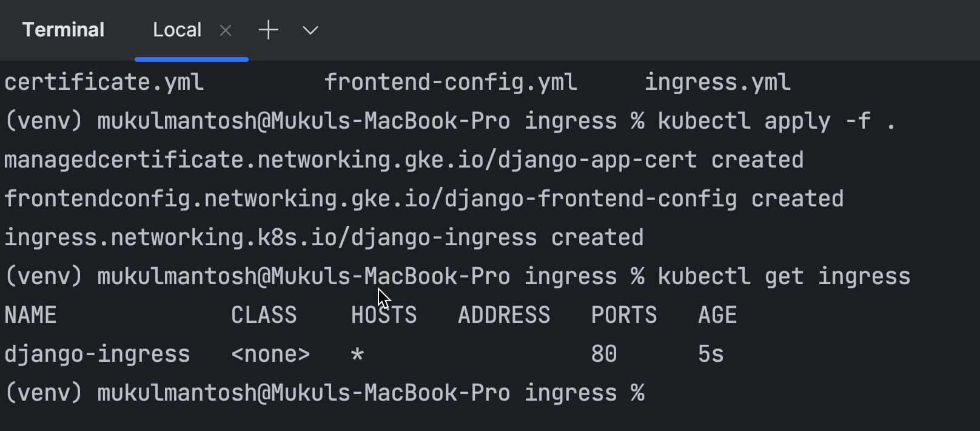The width and height of the screenshot is (980, 431).
Task: Click the django-frontend-config created output line
Action: click(x=423, y=199)
